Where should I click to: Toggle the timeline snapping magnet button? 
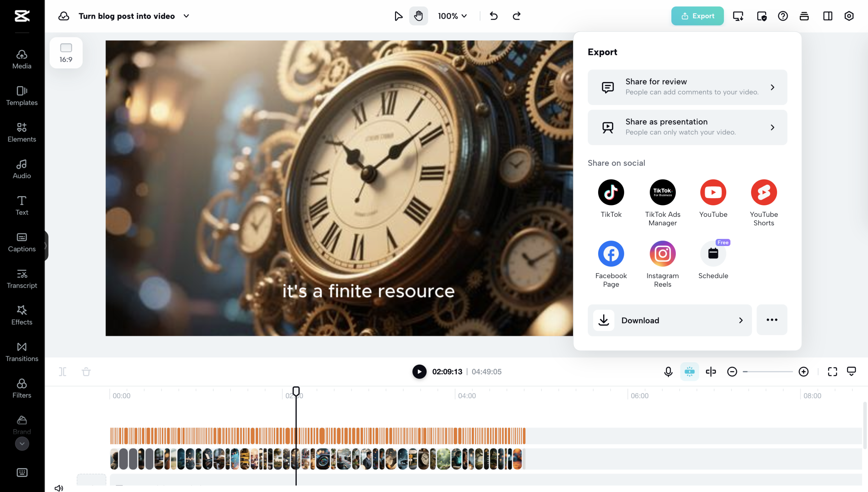point(689,372)
